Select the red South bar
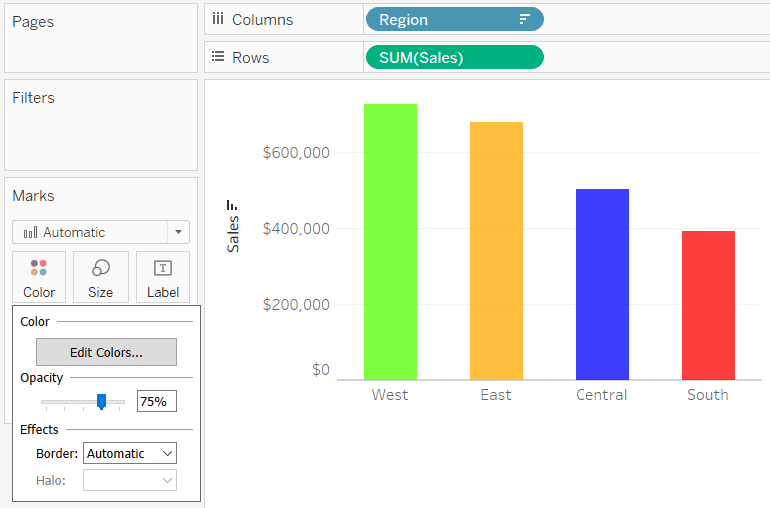This screenshot has height=508, width=770. pos(709,306)
